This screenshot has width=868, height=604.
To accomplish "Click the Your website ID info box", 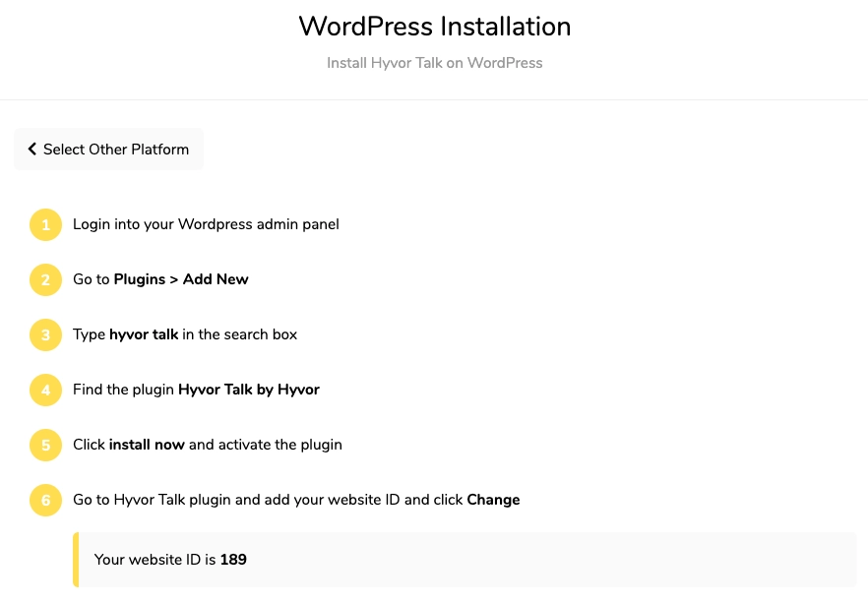I will point(465,559).
